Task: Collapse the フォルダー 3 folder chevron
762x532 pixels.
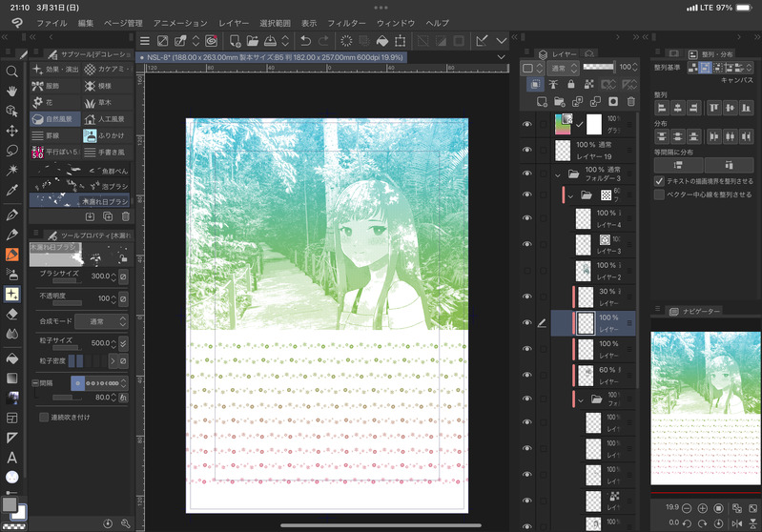Action: [x=558, y=174]
